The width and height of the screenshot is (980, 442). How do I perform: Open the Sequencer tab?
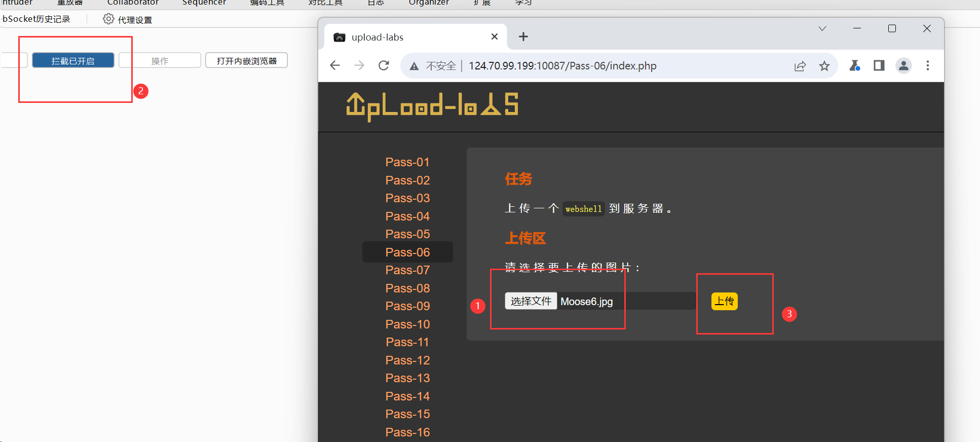tap(204, 3)
